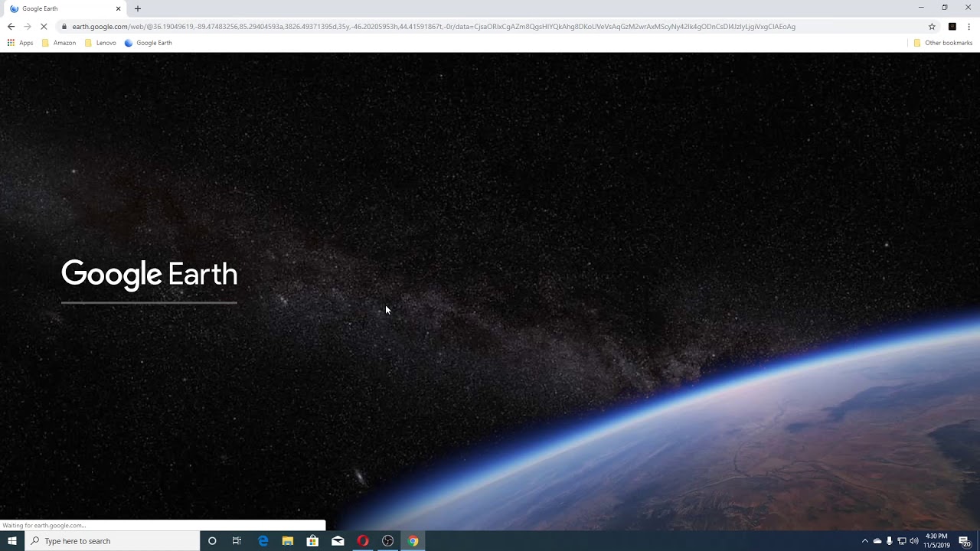Open a new Chrome tab
This screenshot has height=551, width=980.
138,8
